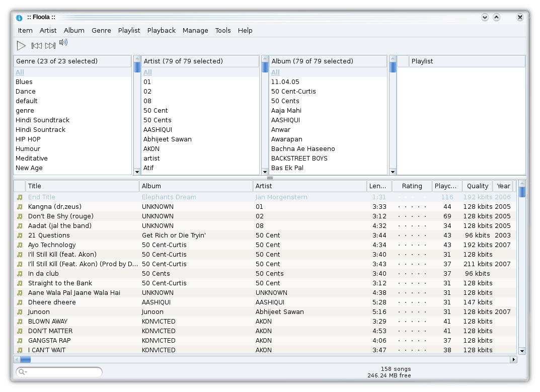Click the music note icon beside Junoon
540x392 pixels.
point(20,312)
